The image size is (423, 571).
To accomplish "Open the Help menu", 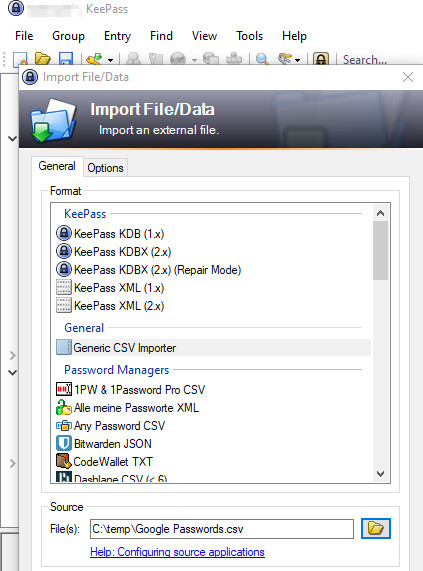I will (294, 36).
